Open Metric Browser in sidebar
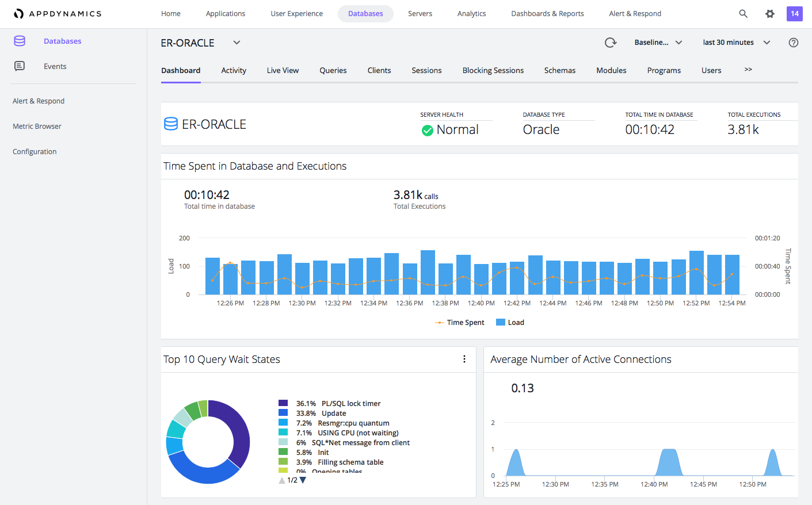The image size is (812, 505). pyautogui.click(x=37, y=127)
